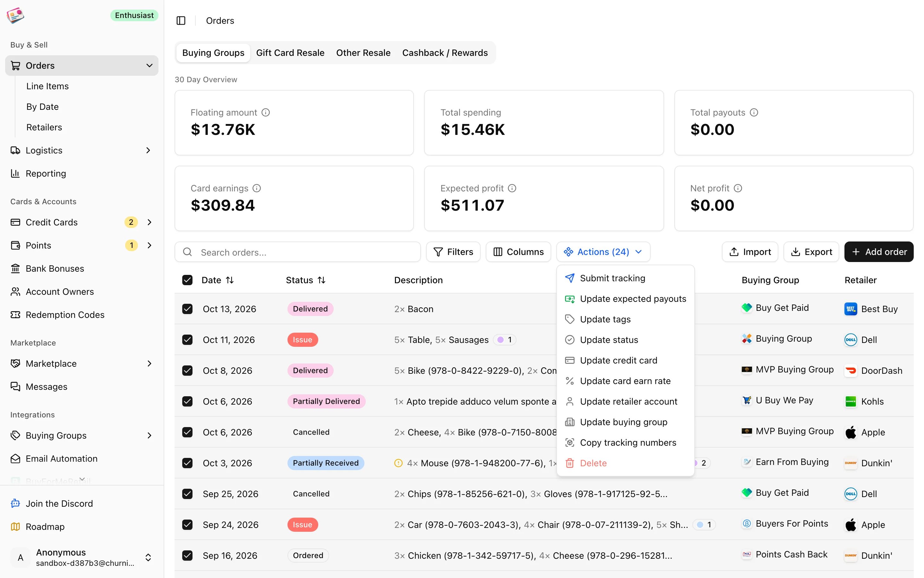This screenshot has height=578, width=924.
Task: Collapse the Orders sidebar section
Action: tap(149, 66)
